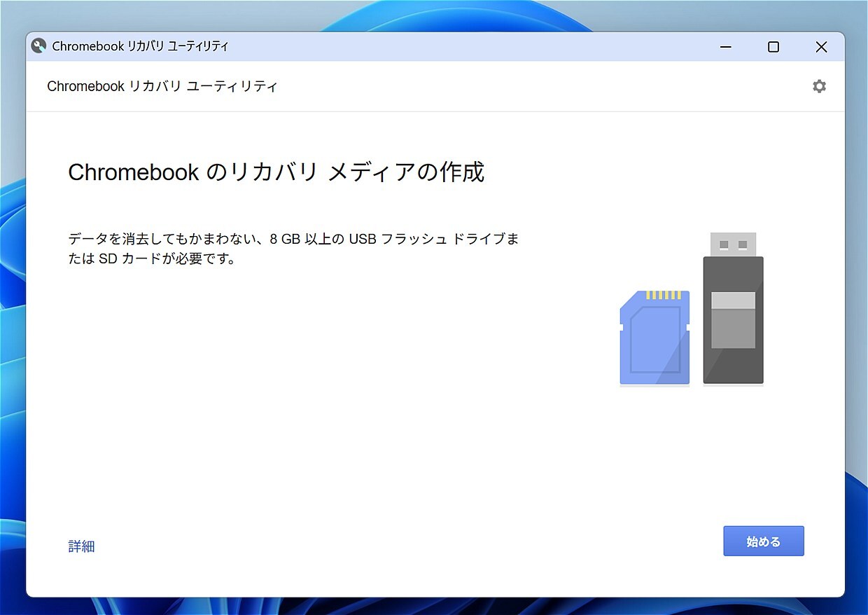
Task: Click blank white area between 詳細 and 始める
Action: [406, 543]
